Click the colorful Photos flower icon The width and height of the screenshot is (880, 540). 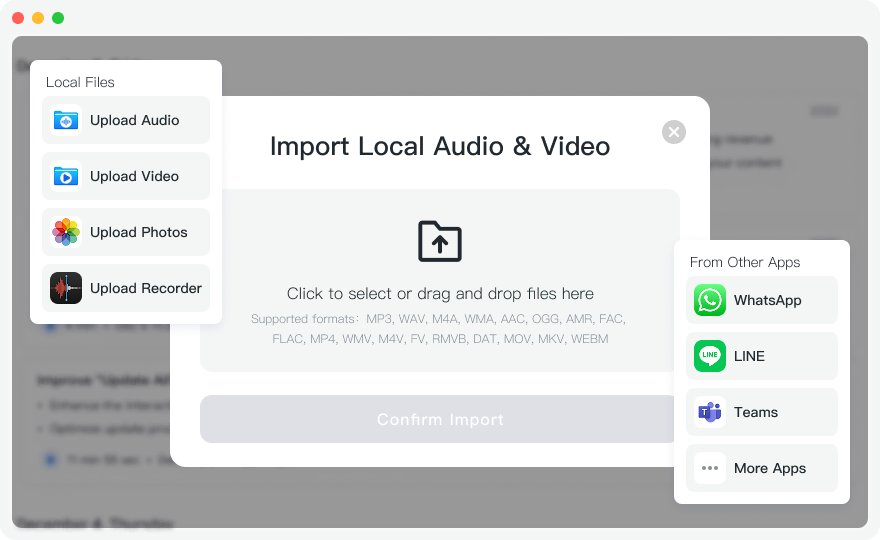pyautogui.click(x=66, y=232)
